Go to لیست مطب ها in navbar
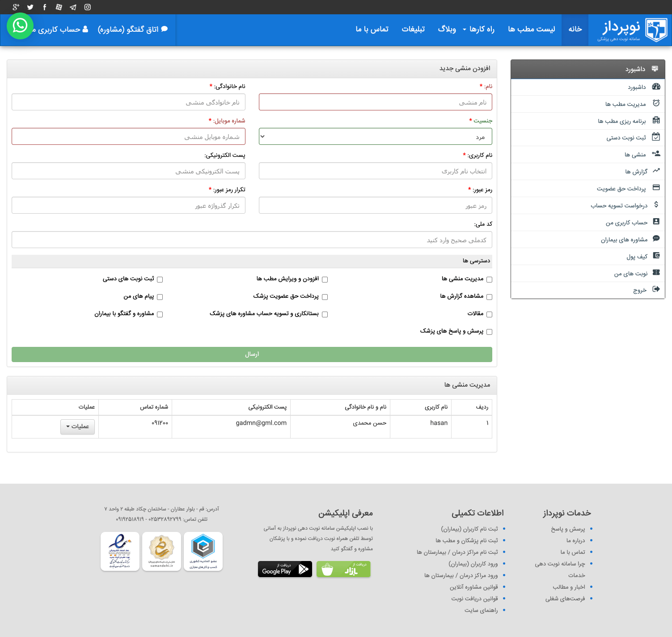The width and height of the screenshot is (672, 637). (531, 30)
